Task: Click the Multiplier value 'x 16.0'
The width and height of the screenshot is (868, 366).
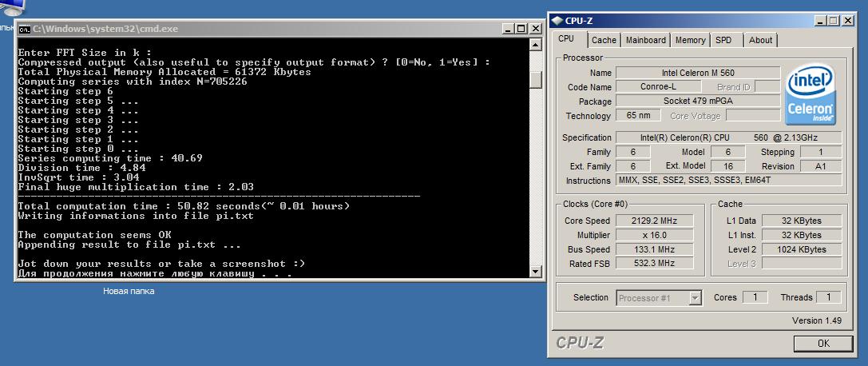Action: point(654,235)
